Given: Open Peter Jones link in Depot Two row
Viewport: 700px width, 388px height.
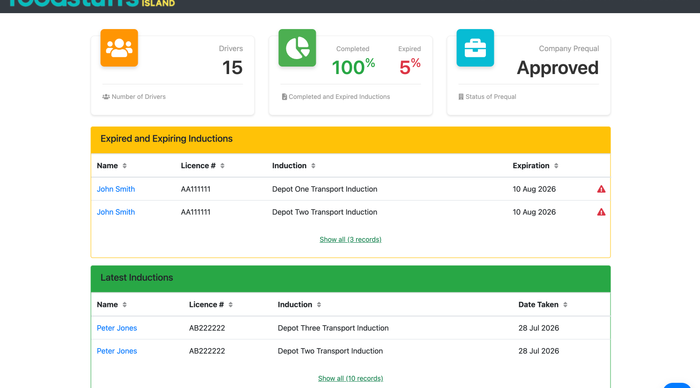Looking at the screenshot, I should [x=117, y=351].
